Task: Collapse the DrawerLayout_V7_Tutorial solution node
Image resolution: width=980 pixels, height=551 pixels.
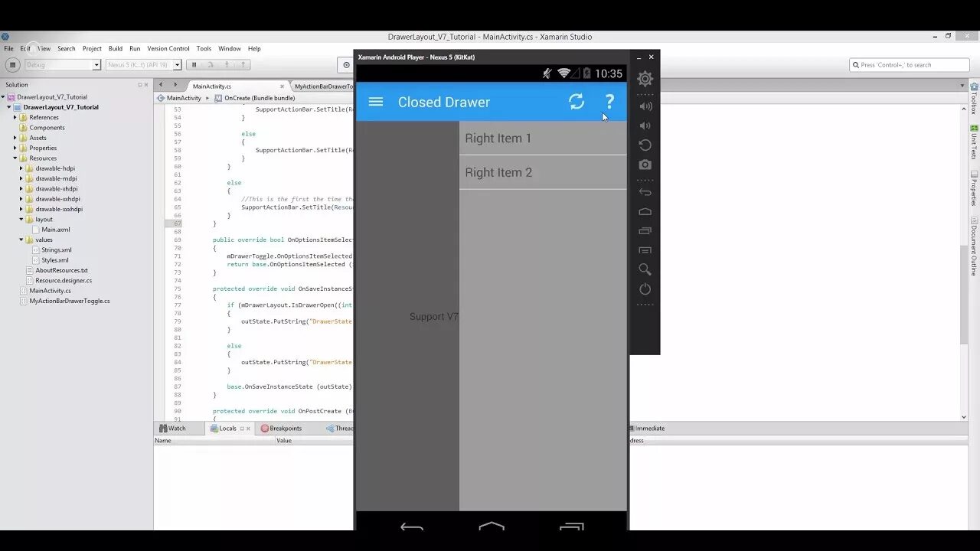Action: [x=3, y=97]
